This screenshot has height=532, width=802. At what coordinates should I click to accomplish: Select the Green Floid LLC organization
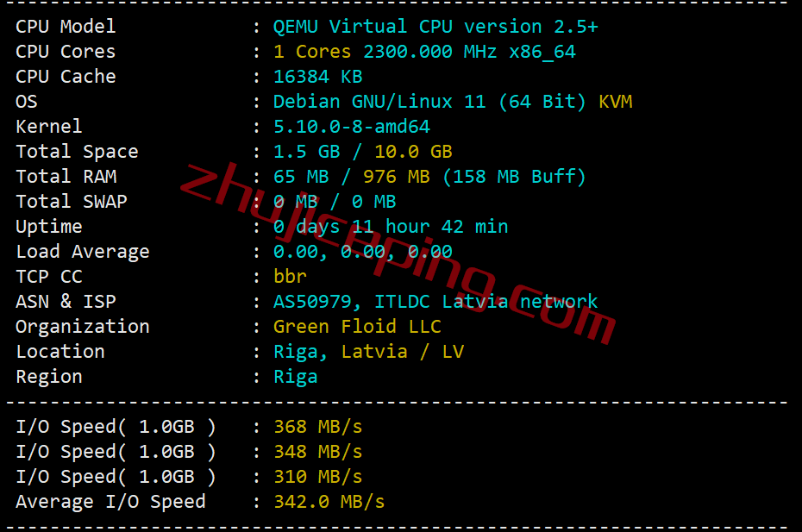[357, 327]
